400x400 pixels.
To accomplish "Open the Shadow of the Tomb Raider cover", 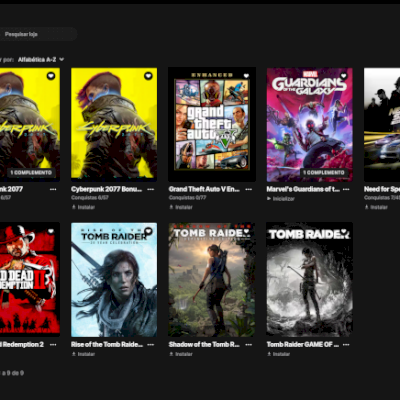I will [x=212, y=280].
